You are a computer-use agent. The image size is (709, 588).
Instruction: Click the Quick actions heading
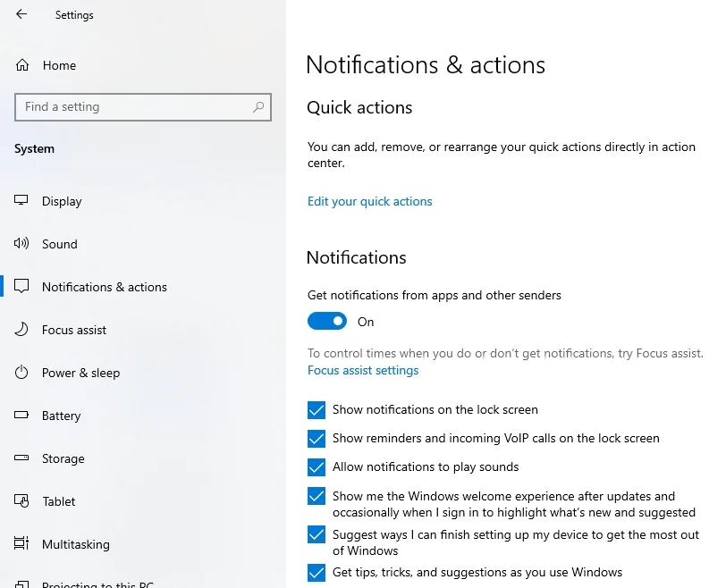pos(359,107)
